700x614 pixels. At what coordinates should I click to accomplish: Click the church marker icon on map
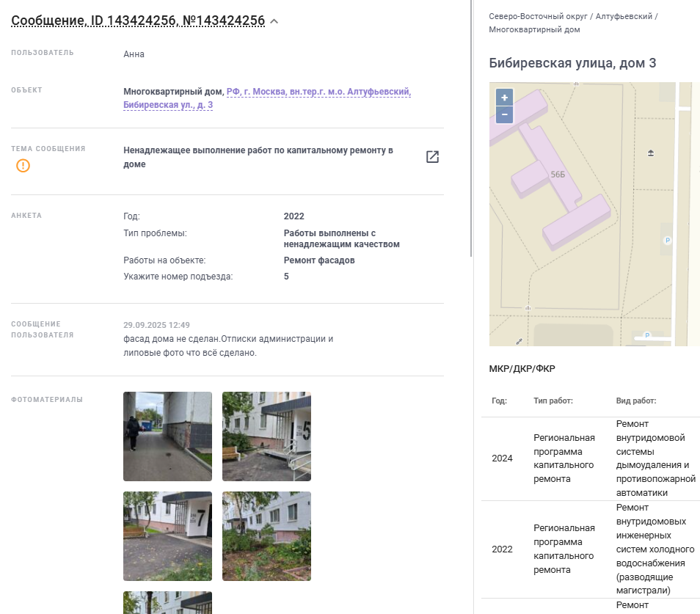coord(651,153)
